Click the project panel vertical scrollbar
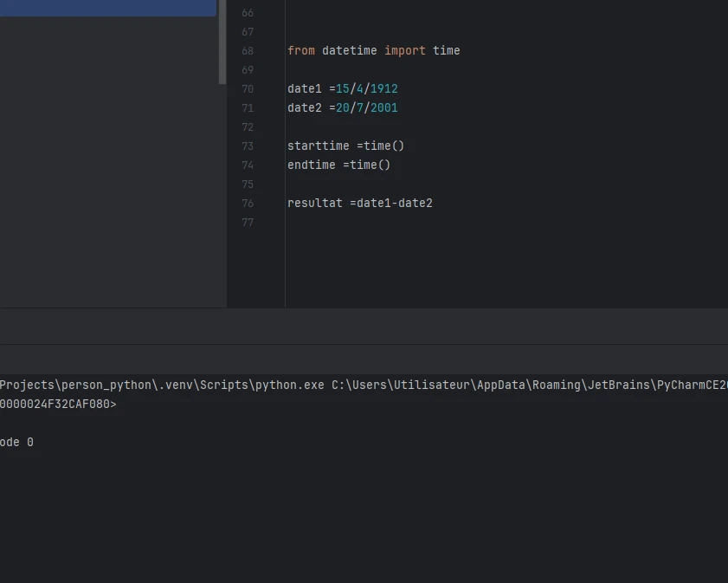Screen dimensions: 728x583 (x=222, y=42)
